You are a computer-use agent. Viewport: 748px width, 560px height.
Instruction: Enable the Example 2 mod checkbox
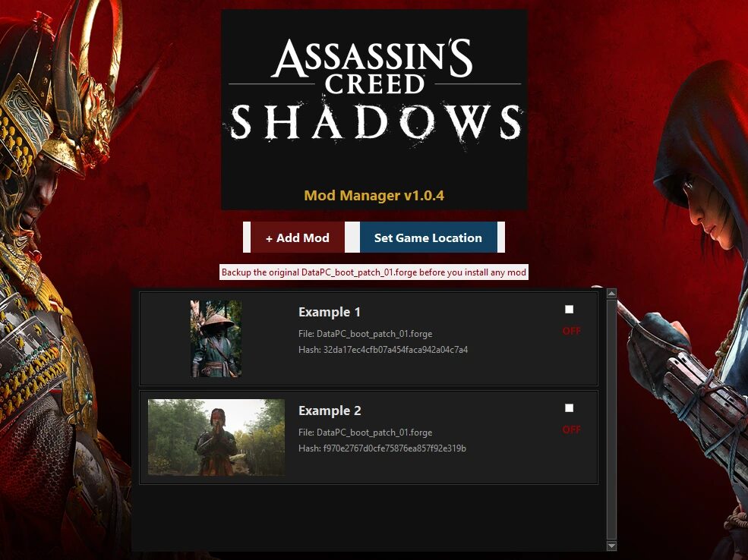pyautogui.click(x=569, y=408)
